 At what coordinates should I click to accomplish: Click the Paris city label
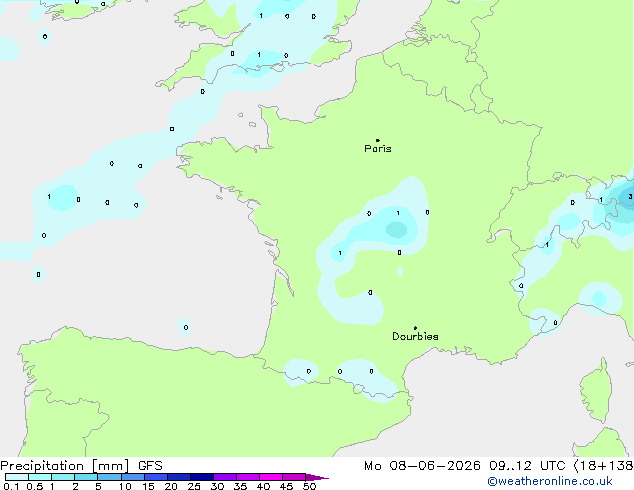(378, 149)
